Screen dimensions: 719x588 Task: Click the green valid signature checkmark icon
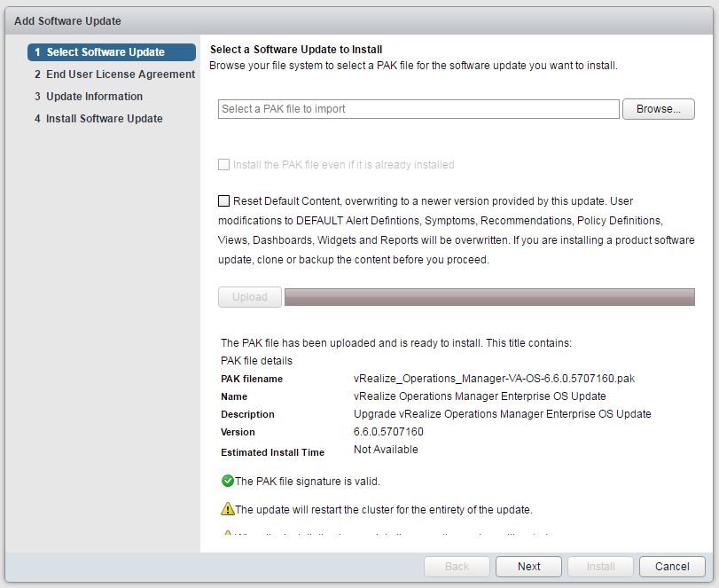coord(227,482)
